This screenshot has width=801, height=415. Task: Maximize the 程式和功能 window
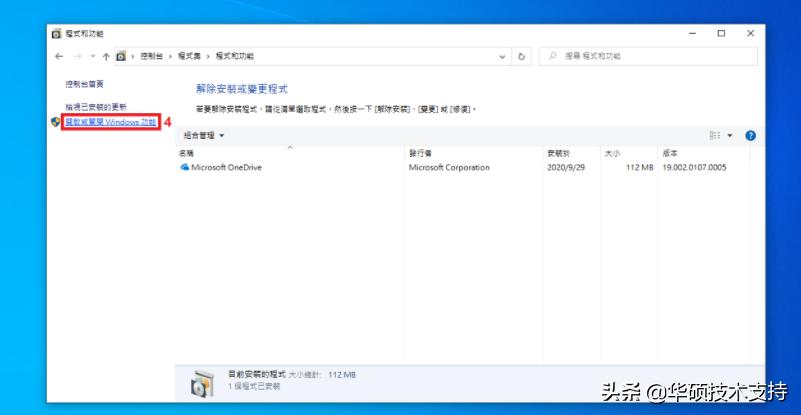pos(721,34)
